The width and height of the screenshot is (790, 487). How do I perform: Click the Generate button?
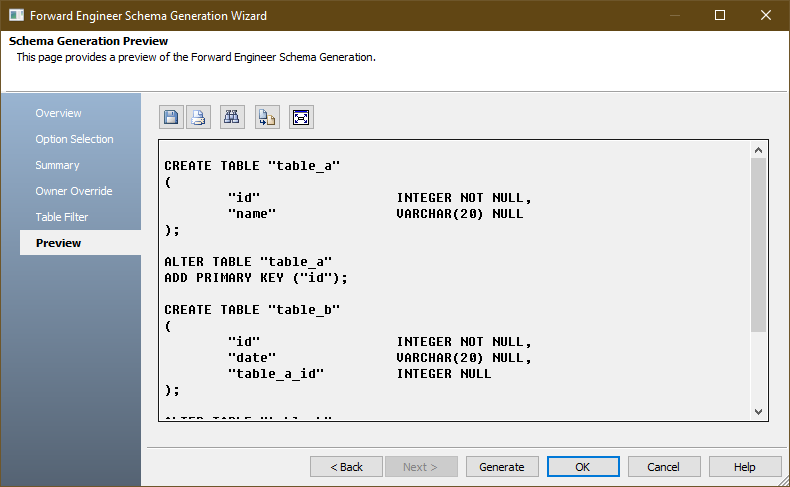(502, 467)
